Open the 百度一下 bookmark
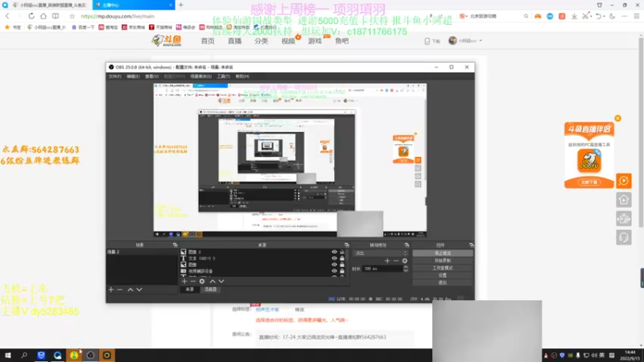 click(83, 27)
